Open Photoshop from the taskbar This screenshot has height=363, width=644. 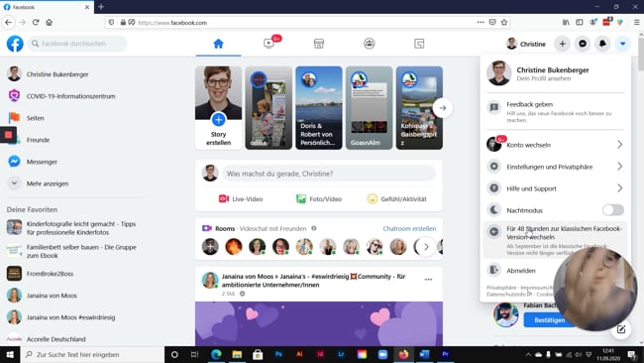278,354
